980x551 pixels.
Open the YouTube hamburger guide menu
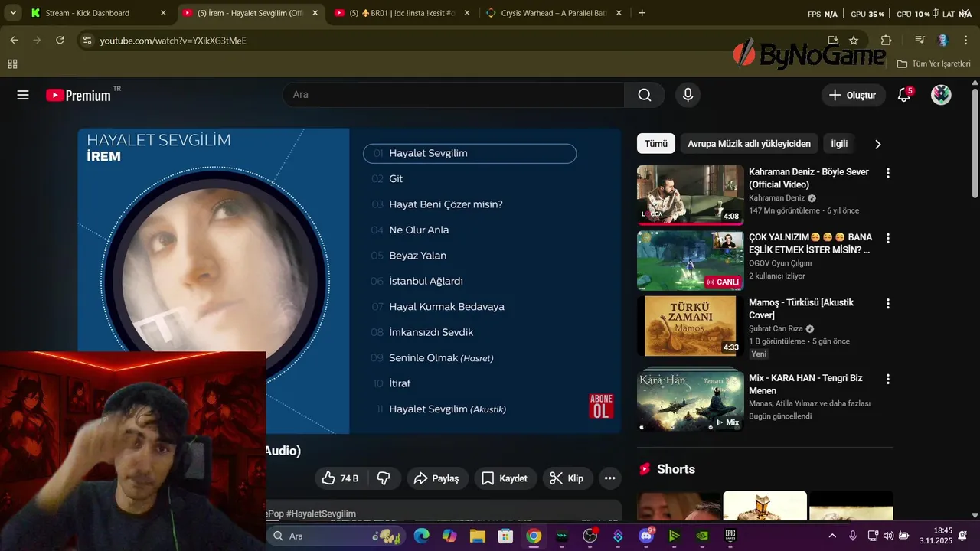(23, 95)
